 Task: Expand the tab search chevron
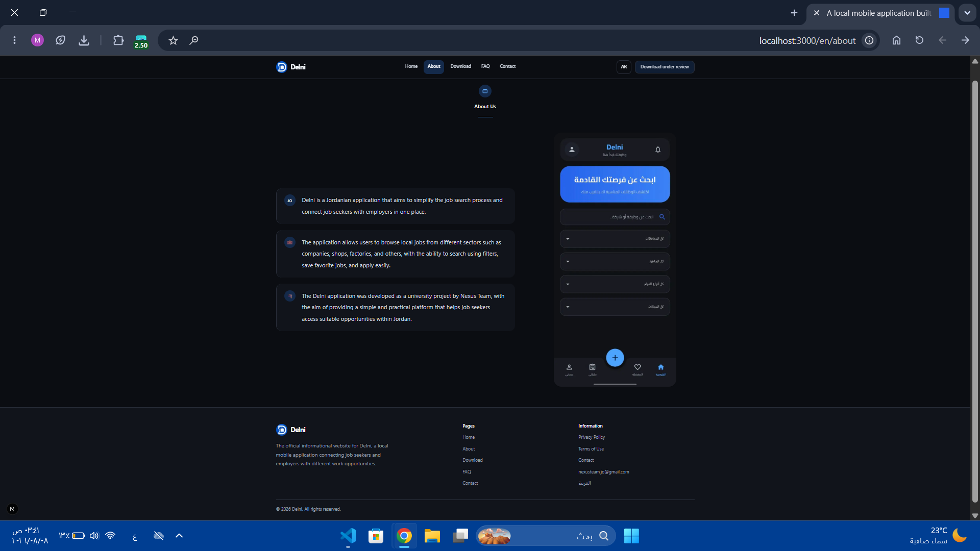(x=967, y=13)
